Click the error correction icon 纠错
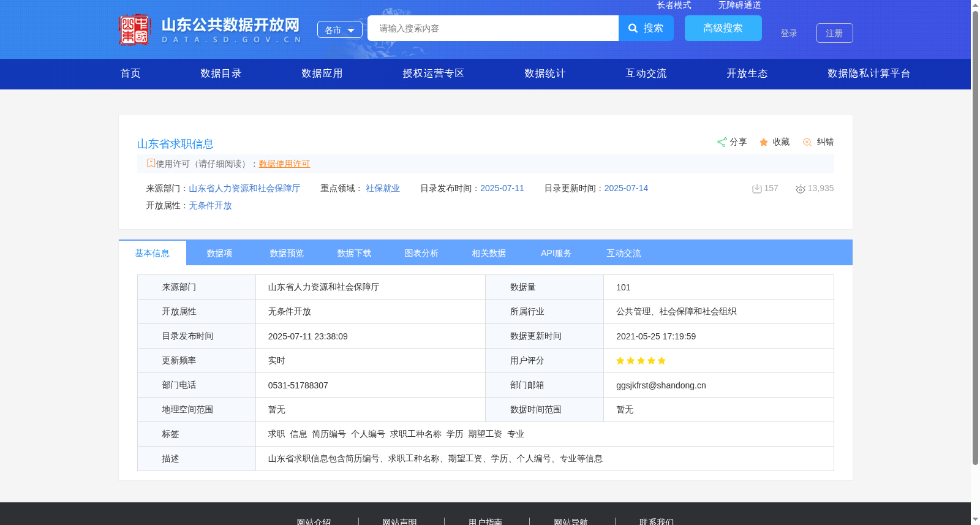 tap(807, 142)
